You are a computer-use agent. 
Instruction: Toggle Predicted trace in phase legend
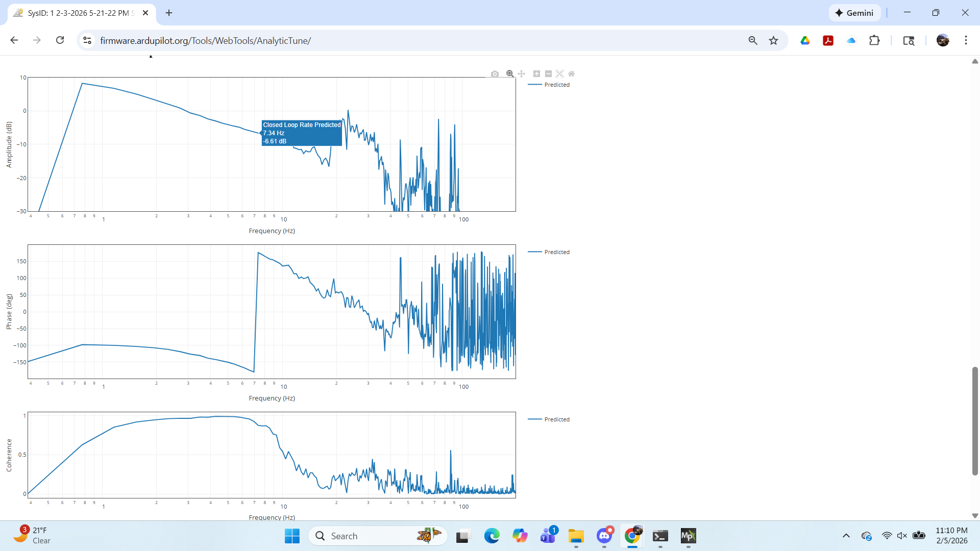tap(556, 252)
